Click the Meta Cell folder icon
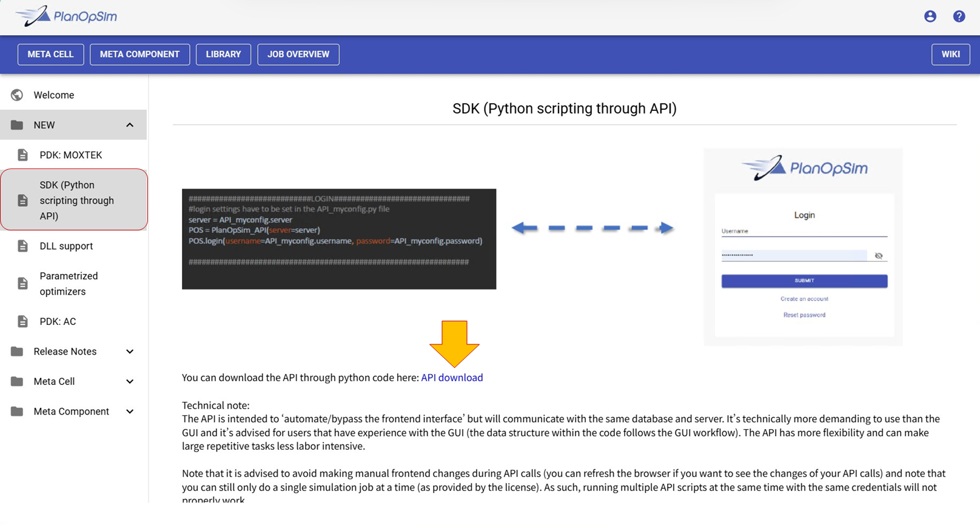This screenshot has height=525, width=980. [17, 381]
